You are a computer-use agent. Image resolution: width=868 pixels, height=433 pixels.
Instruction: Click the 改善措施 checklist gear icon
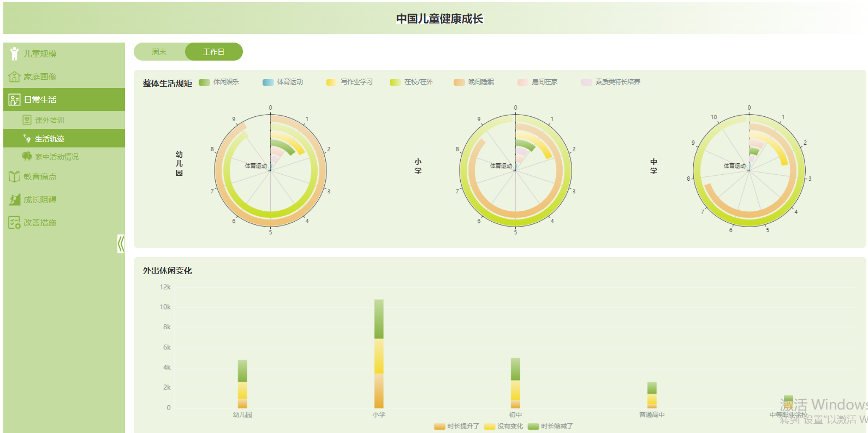14,222
